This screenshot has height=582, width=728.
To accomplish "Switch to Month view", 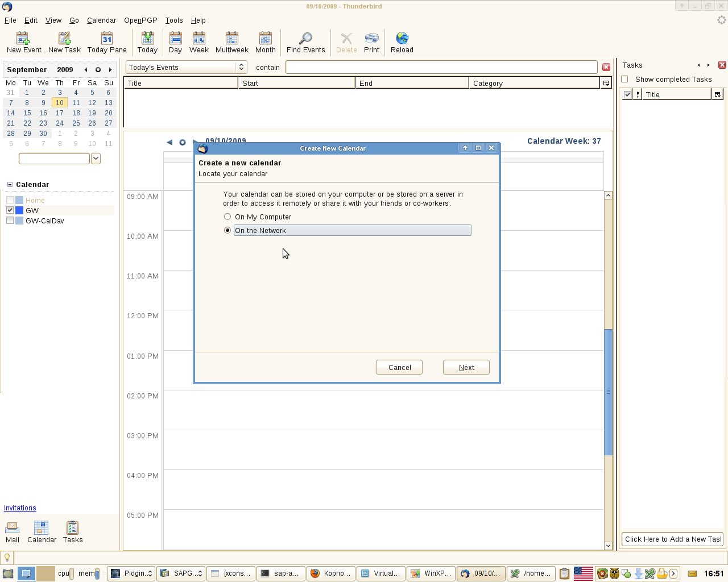I will point(266,43).
